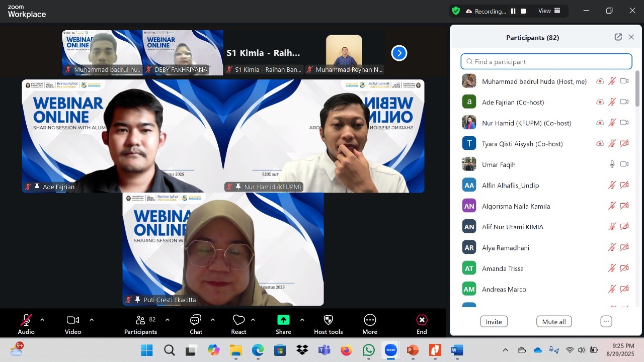Click Ade Fajrian's avatar in list

[469, 102]
